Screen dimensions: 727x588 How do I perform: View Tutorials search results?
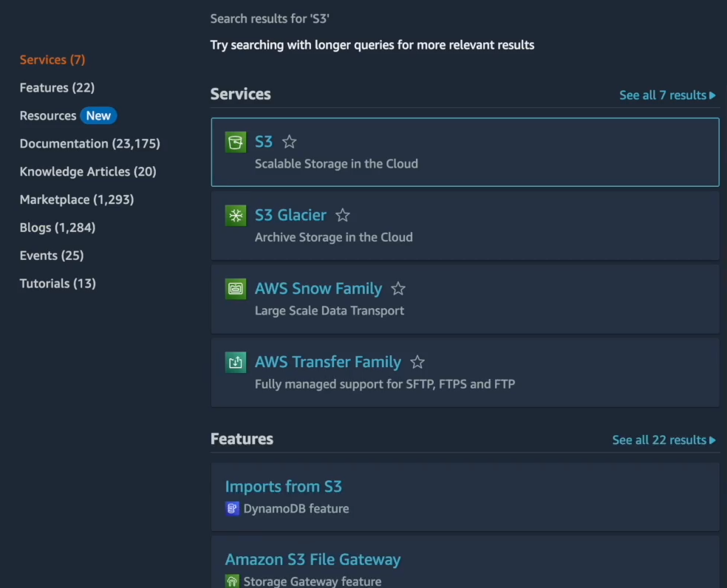(57, 283)
